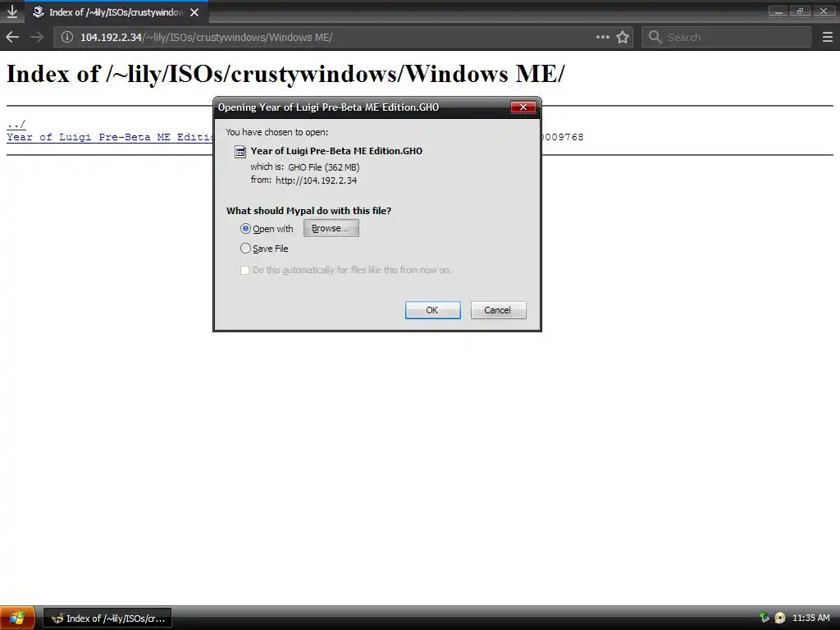Show site information icon in address bar
Screen dimensions: 840x630
[x=67, y=37]
